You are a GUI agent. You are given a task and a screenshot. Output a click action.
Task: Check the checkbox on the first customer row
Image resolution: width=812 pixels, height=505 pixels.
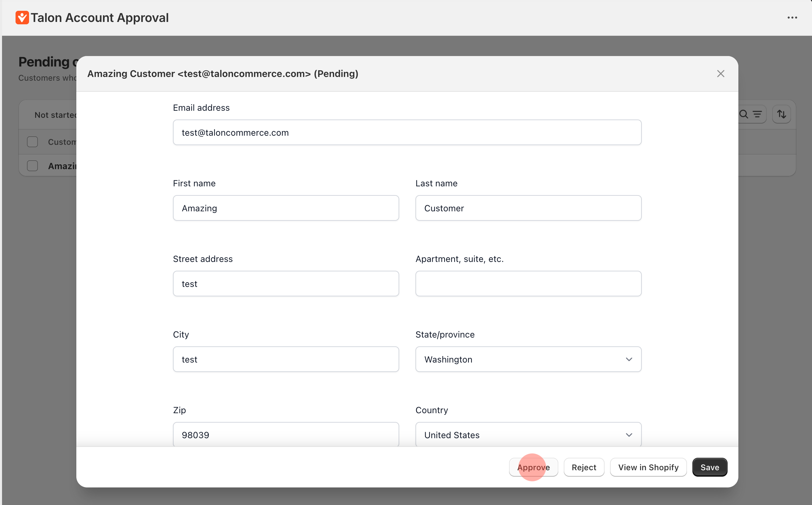tap(32, 142)
